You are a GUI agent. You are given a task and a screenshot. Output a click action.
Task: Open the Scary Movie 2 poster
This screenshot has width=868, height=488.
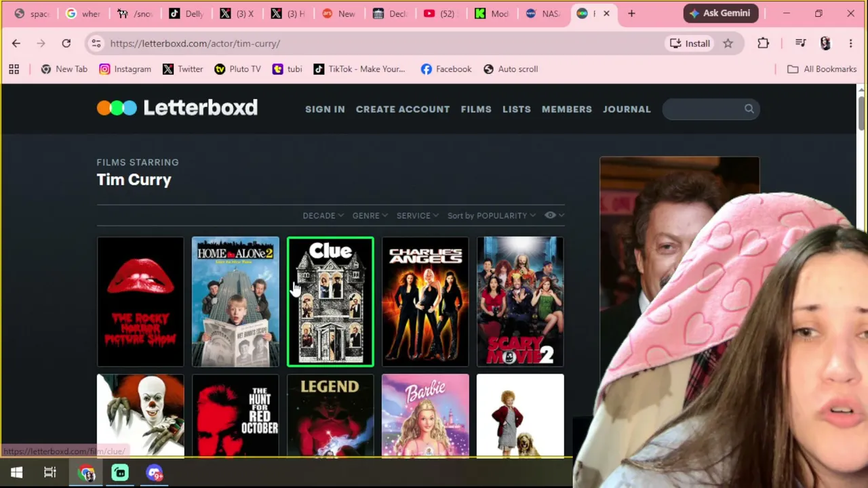point(520,302)
